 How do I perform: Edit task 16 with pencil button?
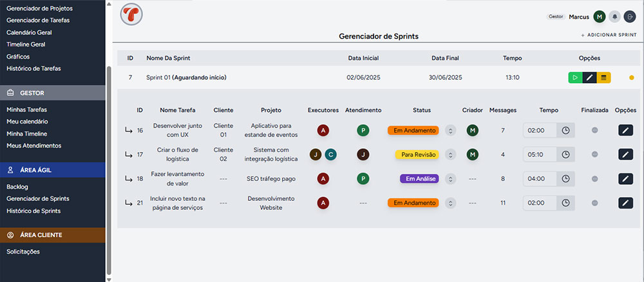click(625, 130)
